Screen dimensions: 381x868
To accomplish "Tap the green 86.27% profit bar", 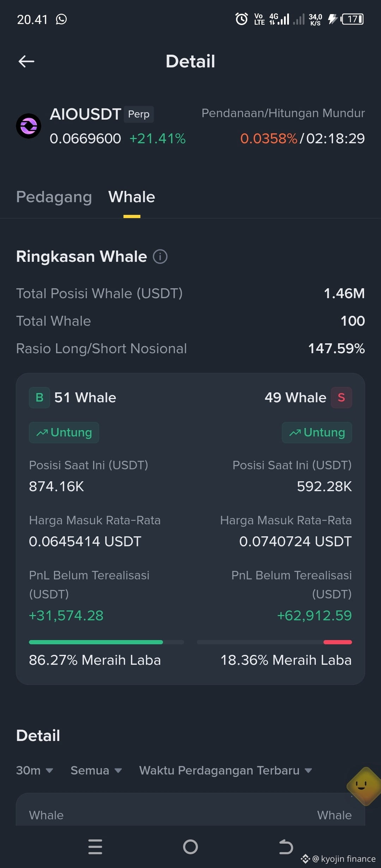I will coord(96,642).
